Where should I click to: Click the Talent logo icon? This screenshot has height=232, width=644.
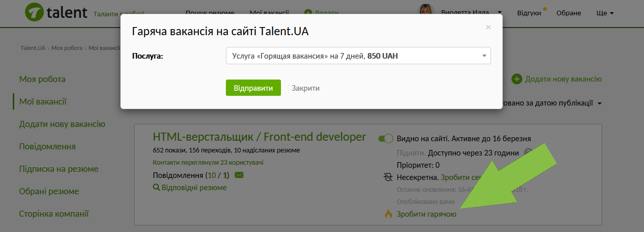pyautogui.click(x=35, y=12)
